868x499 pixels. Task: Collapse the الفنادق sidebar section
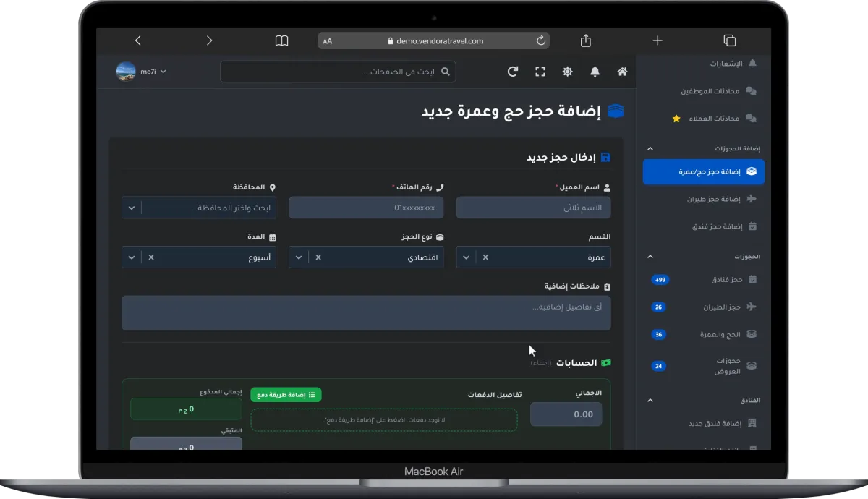pyautogui.click(x=650, y=400)
